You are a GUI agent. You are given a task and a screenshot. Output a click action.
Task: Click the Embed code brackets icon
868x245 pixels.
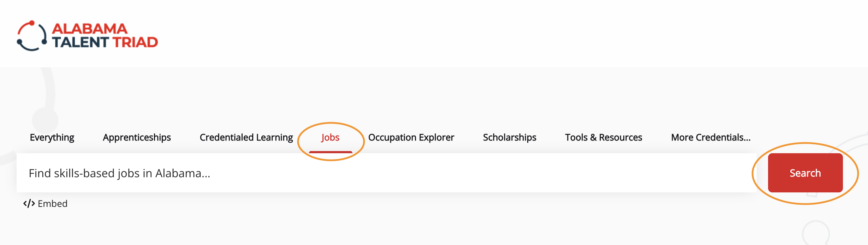(x=29, y=204)
